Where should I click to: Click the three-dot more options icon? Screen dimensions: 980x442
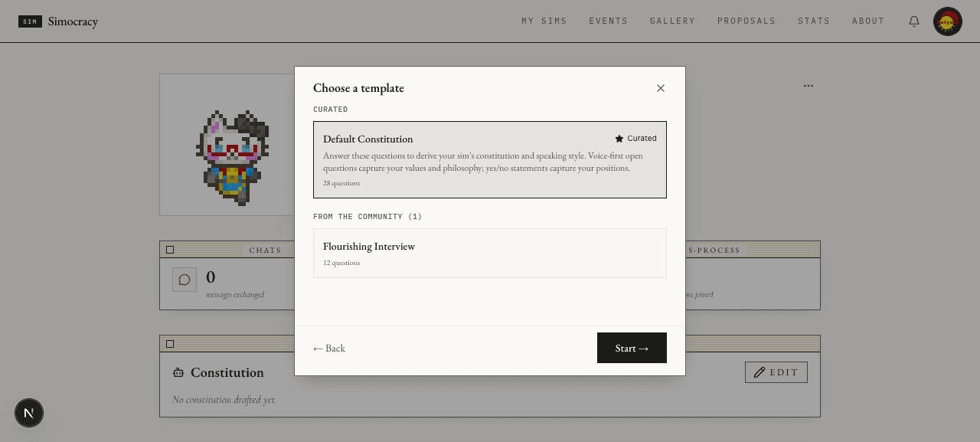[x=808, y=86]
